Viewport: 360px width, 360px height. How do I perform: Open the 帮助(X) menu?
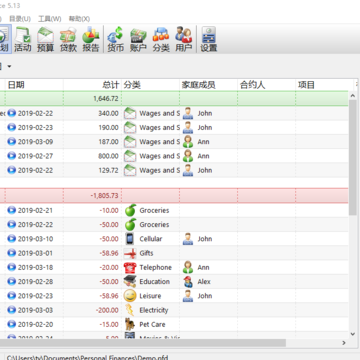79,19
